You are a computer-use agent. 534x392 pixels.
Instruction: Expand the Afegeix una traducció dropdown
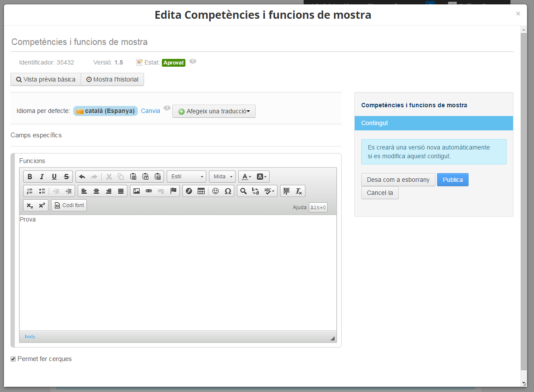[214, 111]
